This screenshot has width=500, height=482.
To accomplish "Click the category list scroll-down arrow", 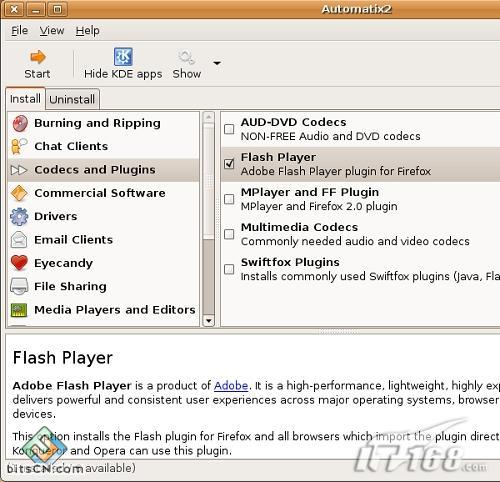I will click(x=209, y=321).
